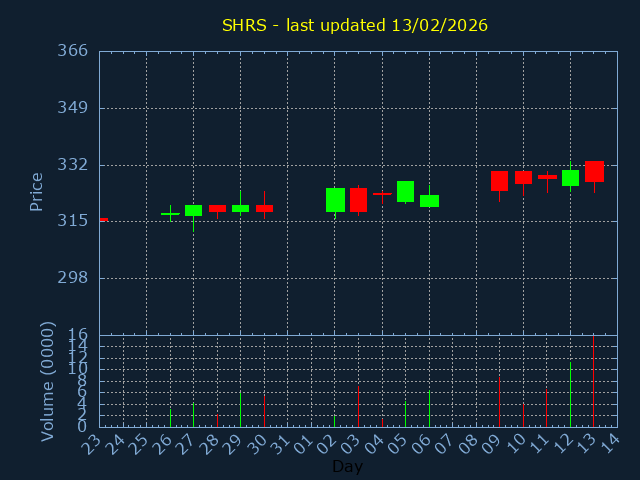Select the red candlestick for day 13
Image resolution: width=640 pixels, height=480 pixels.
(x=594, y=171)
